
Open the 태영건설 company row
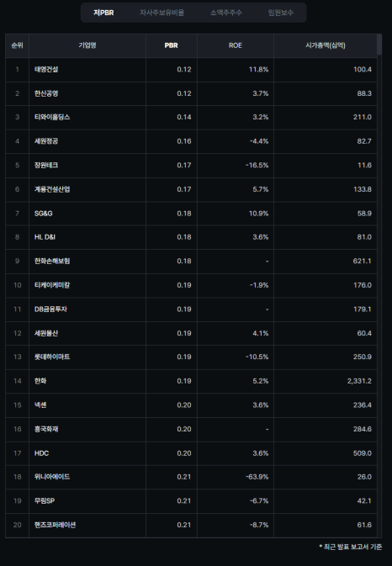pyautogui.click(x=191, y=69)
